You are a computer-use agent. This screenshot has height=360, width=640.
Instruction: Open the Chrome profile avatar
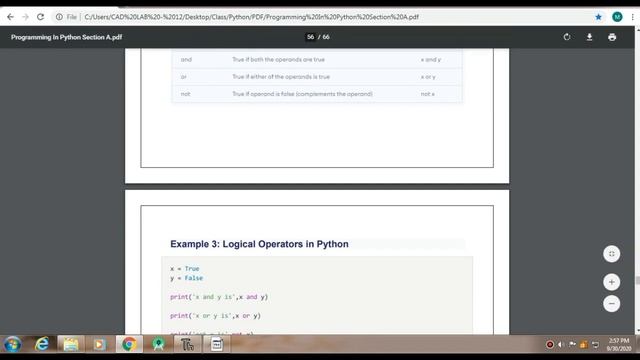pos(617,17)
